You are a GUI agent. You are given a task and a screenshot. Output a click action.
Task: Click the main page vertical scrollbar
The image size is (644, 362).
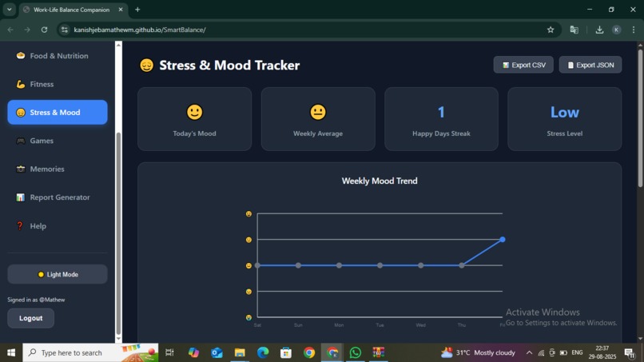[640, 118]
